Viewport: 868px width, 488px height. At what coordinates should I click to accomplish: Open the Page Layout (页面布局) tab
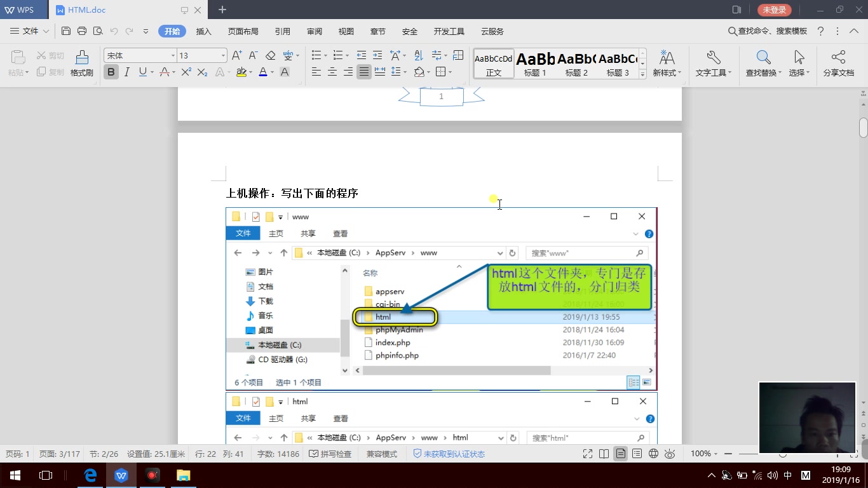(243, 31)
